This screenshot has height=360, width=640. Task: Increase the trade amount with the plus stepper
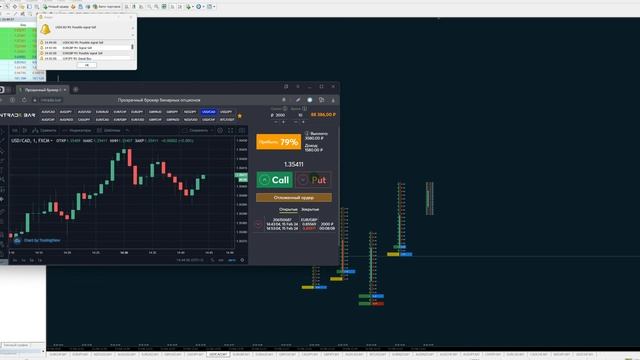[283, 122]
